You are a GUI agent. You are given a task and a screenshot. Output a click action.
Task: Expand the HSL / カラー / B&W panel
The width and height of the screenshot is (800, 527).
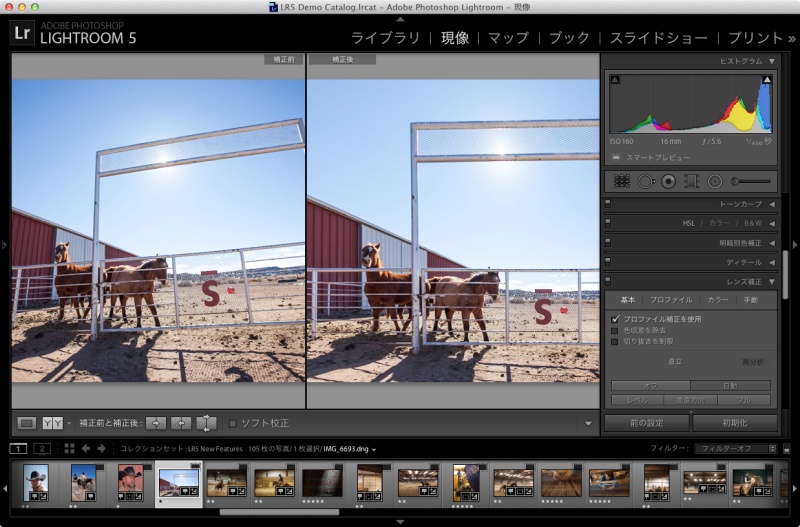coord(772,223)
